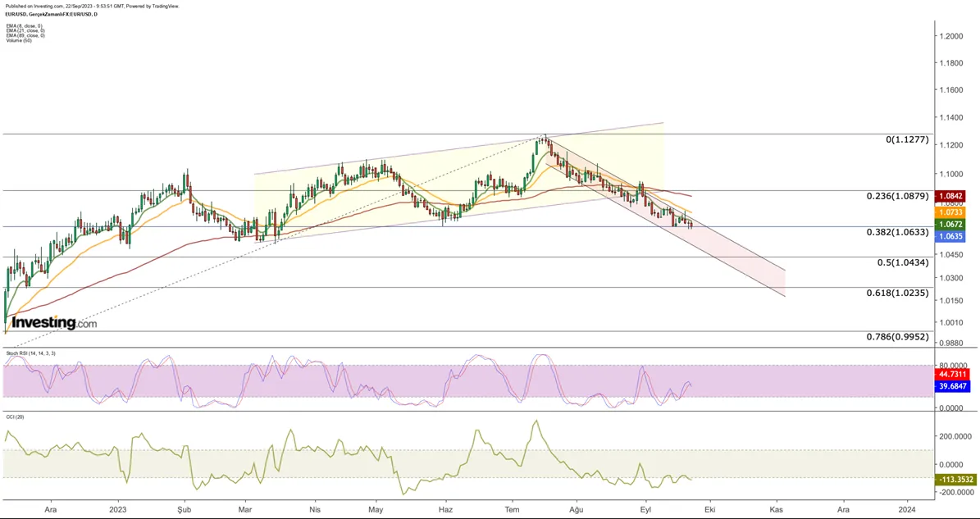Click the 0.618(1.0235) Fibonacci level label
980x519 pixels.
click(897, 293)
